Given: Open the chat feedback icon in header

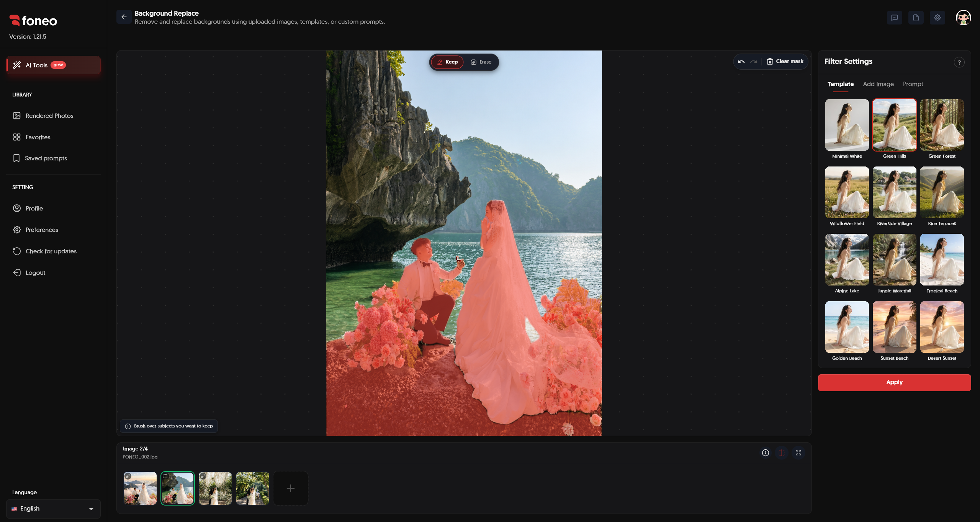Looking at the screenshot, I should click(895, 18).
